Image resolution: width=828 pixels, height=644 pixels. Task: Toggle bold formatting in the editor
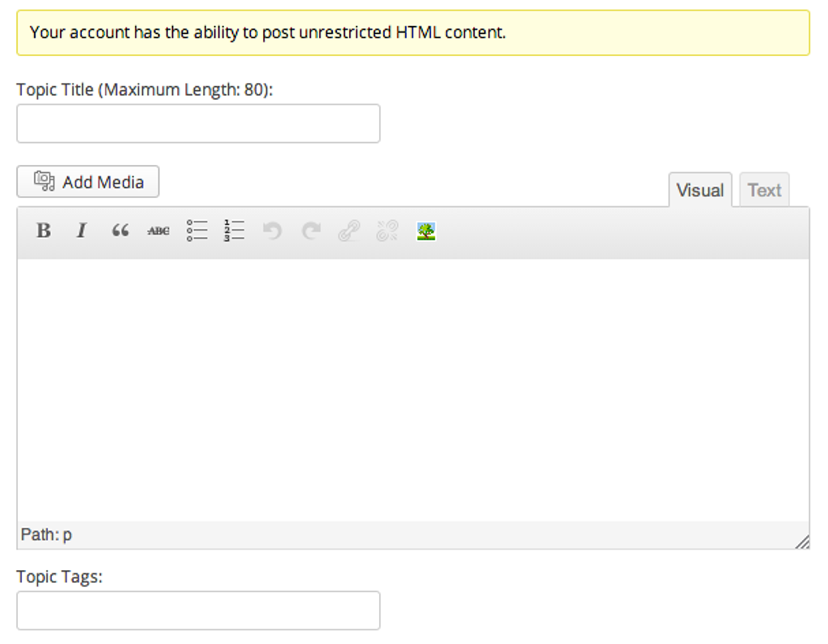coord(43,231)
